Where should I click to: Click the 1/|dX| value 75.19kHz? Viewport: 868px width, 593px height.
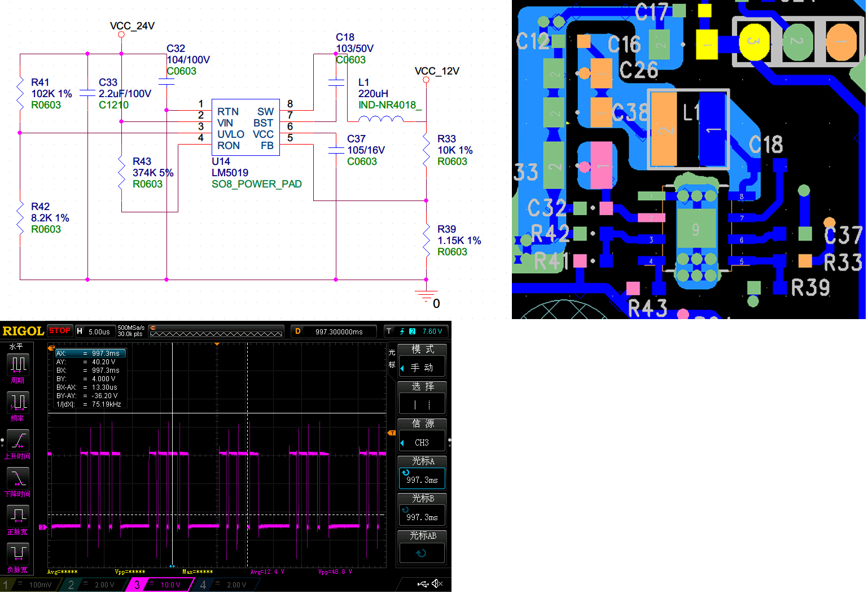point(106,404)
